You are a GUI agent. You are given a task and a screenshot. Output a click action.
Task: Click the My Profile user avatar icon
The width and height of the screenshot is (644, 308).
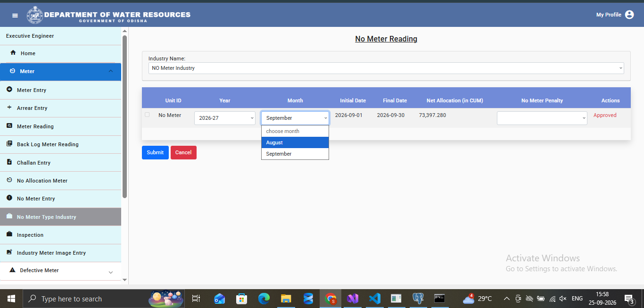point(629,15)
